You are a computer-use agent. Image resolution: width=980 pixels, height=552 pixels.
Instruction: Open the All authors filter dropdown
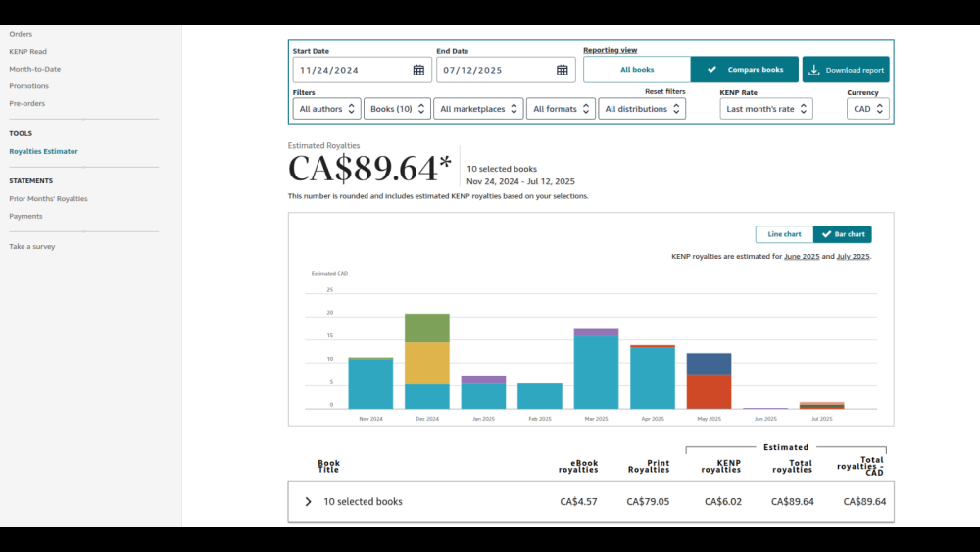326,109
